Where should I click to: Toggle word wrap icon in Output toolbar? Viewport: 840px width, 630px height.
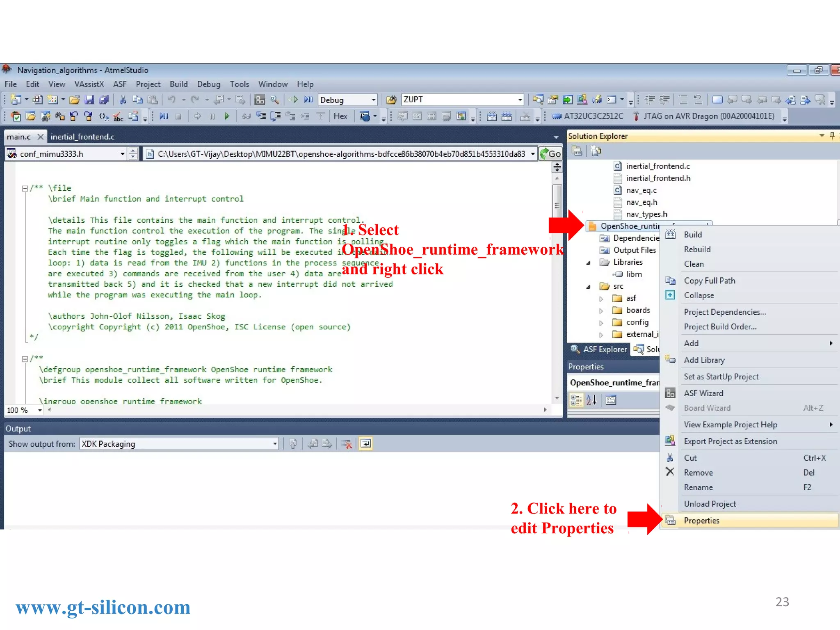click(365, 444)
